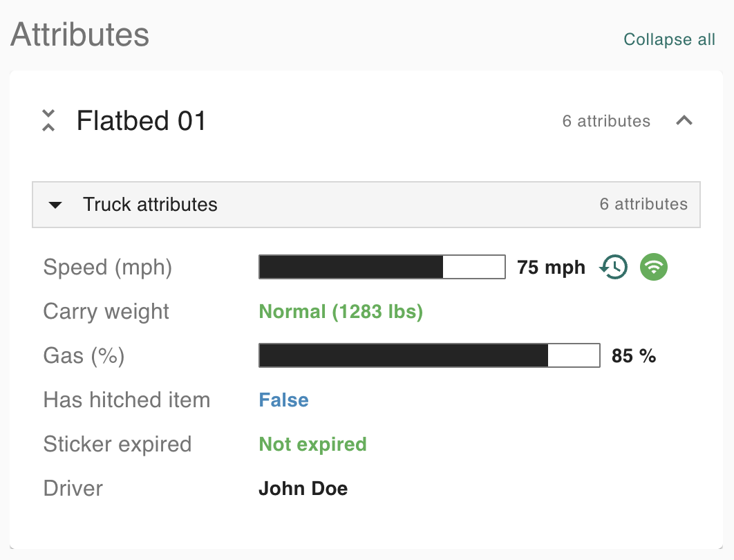Click the Carry weight attribute label
This screenshot has width=734, height=560.
pos(106,311)
